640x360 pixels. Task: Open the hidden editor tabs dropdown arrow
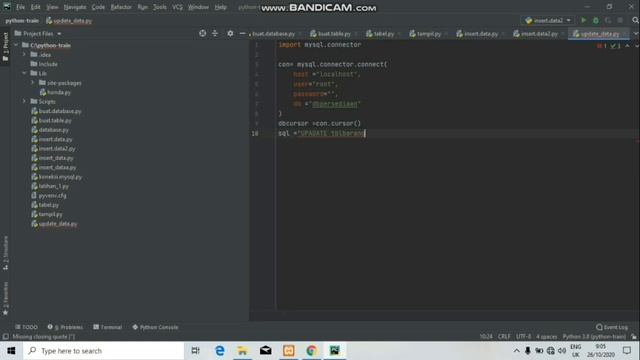point(636,33)
